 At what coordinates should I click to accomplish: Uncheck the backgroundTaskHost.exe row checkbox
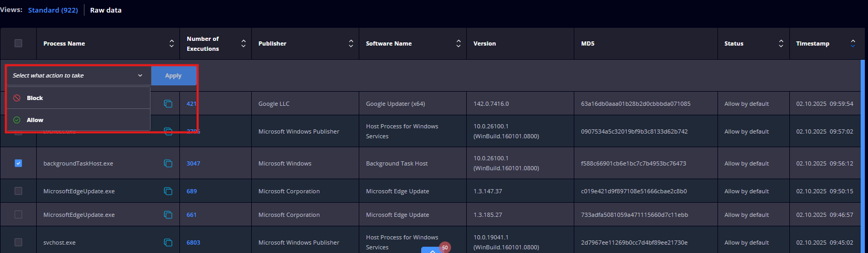tap(18, 163)
